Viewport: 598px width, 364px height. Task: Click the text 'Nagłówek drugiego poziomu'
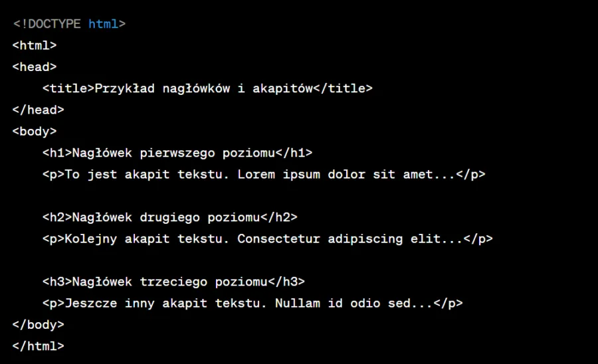pyautogui.click(x=166, y=217)
